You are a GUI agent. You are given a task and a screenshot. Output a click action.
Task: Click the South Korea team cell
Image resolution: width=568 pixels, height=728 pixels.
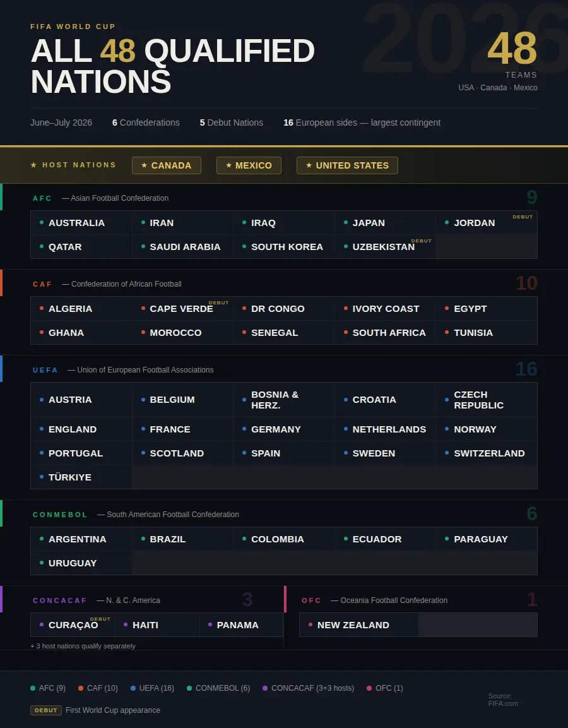tap(284, 247)
